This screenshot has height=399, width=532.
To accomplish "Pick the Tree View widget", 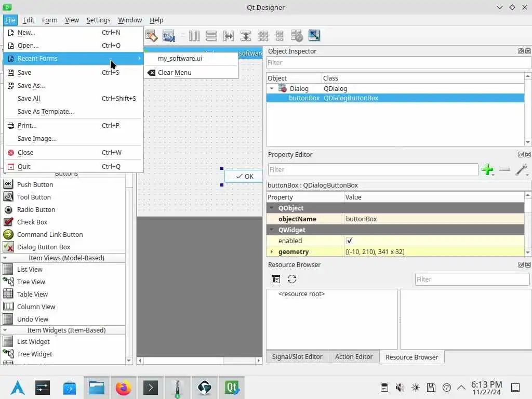I will coord(31,282).
